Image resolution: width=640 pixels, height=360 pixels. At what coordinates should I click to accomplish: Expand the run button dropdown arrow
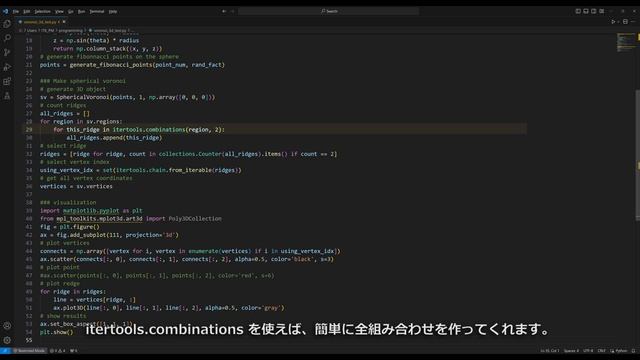(618, 22)
